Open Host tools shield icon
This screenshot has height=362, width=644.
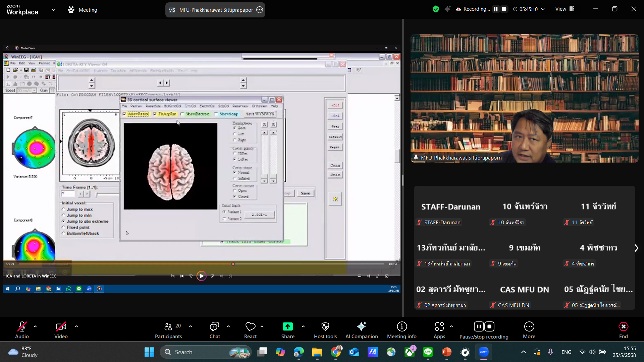(325, 326)
